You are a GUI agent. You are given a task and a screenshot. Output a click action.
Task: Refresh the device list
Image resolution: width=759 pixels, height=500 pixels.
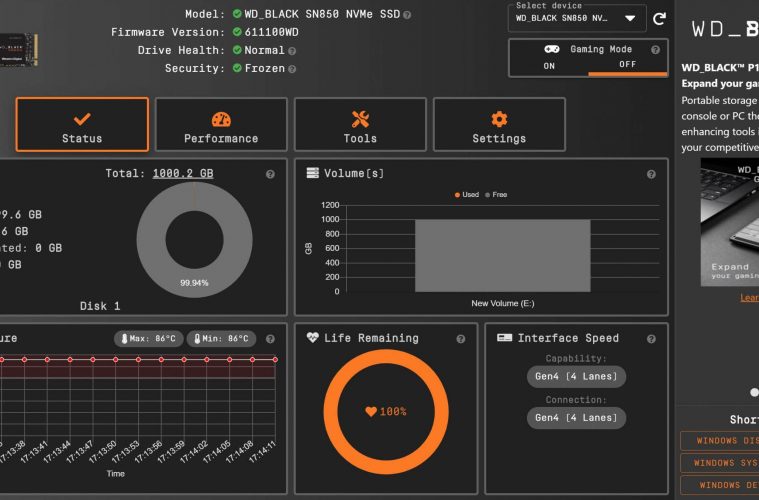click(659, 19)
